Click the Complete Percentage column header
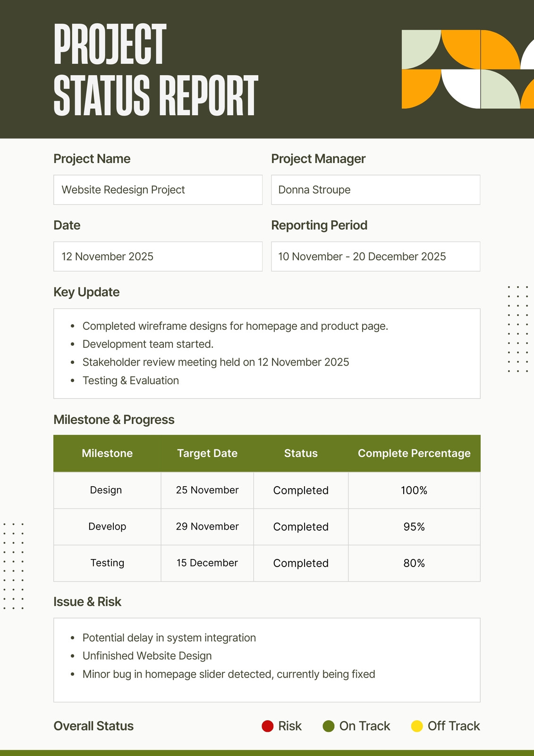Image resolution: width=534 pixels, height=756 pixels. click(x=414, y=454)
